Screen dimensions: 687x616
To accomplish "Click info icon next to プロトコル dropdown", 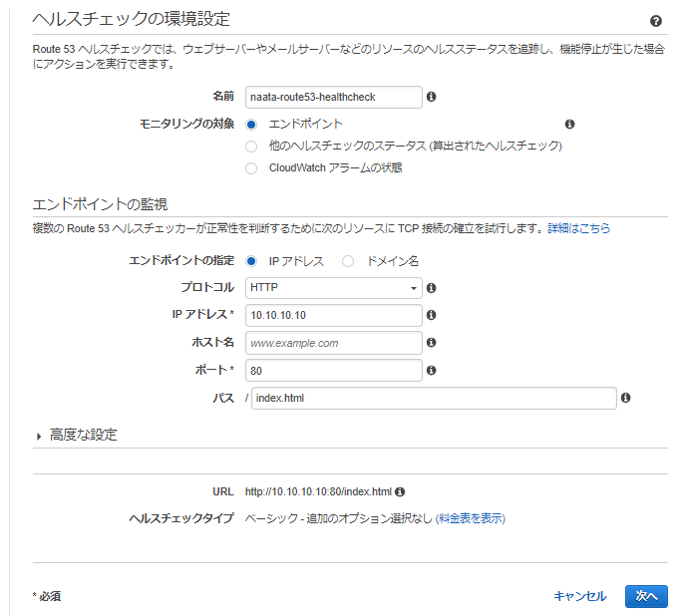I will pos(431,288).
